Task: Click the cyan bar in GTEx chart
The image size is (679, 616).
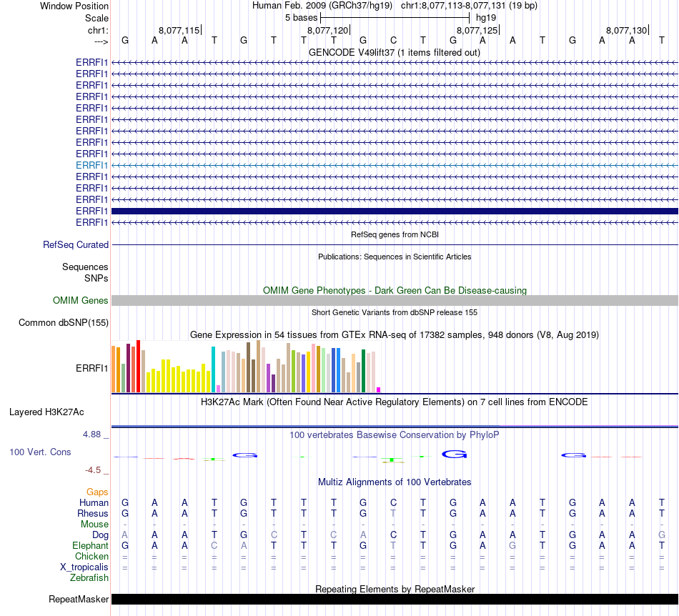Action: 213,369
